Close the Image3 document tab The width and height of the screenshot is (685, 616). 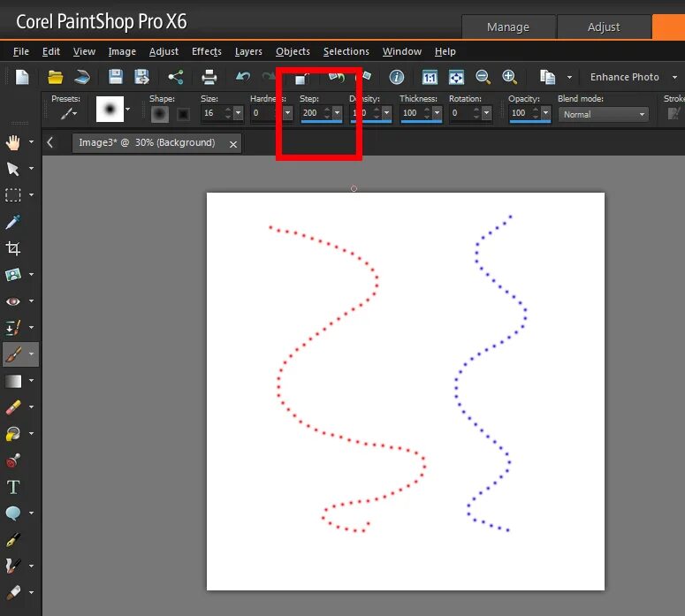(233, 144)
